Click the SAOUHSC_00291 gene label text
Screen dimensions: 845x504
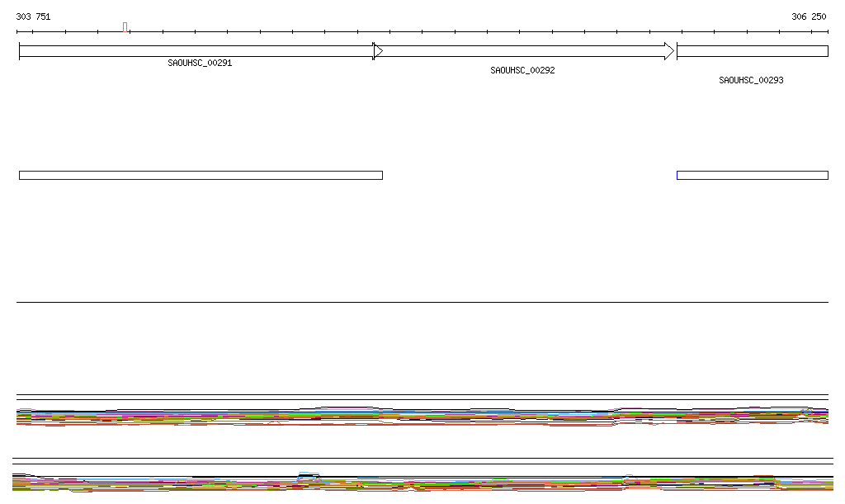[200, 63]
